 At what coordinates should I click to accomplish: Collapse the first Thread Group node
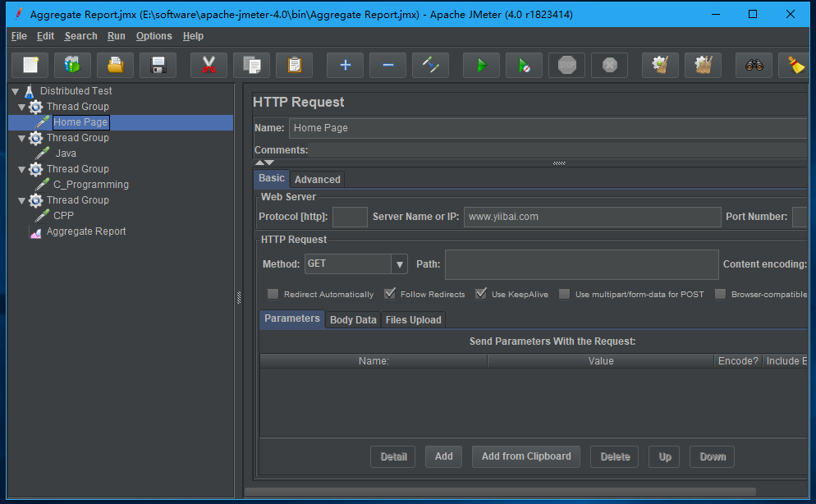(x=21, y=107)
